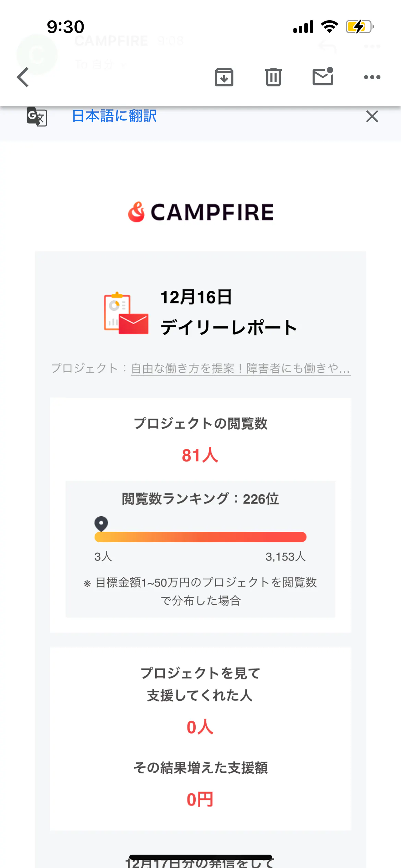Open the 自由な働き方を提案 project link
The width and height of the screenshot is (401, 868).
pyautogui.click(x=241, y=369)
